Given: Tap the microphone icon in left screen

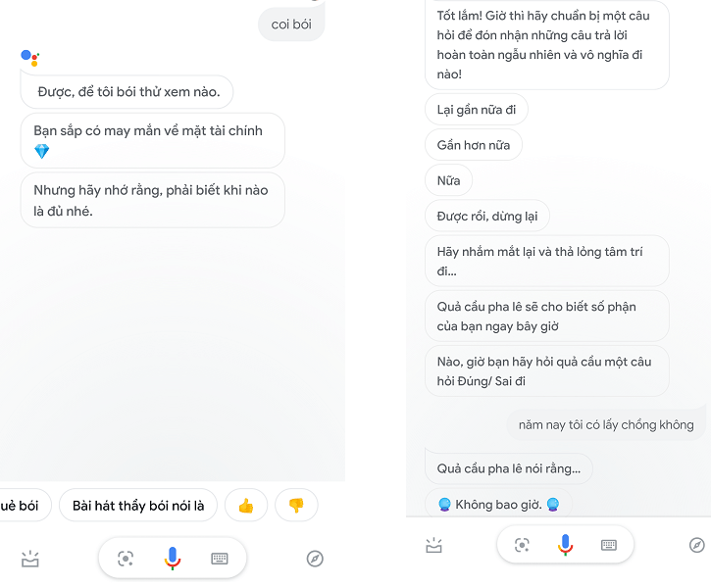Looking at the screenshot, I should click(x=173, y=559).
